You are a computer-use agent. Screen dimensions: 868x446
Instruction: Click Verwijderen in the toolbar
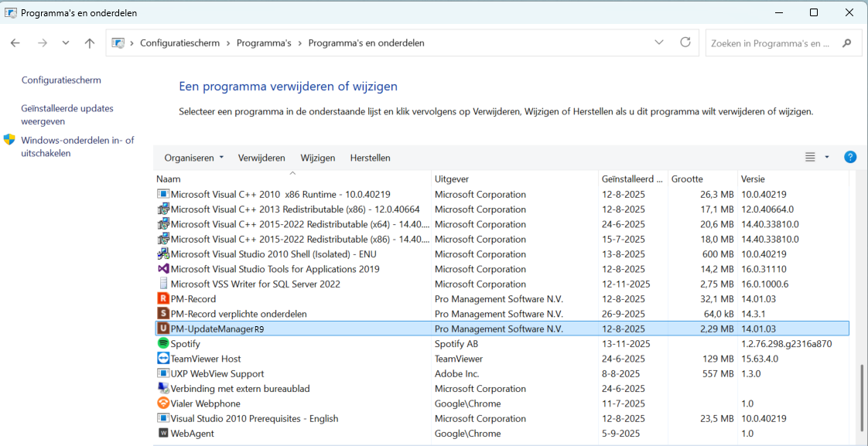[x=261, y=158]
